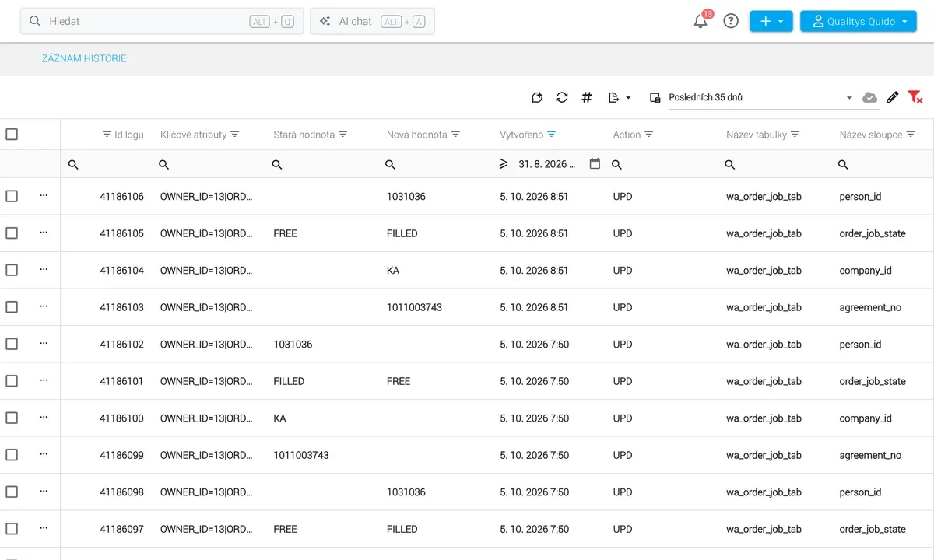Click the greater-or-equal operator in Vytvořeno filter

(x=503, y=164)
